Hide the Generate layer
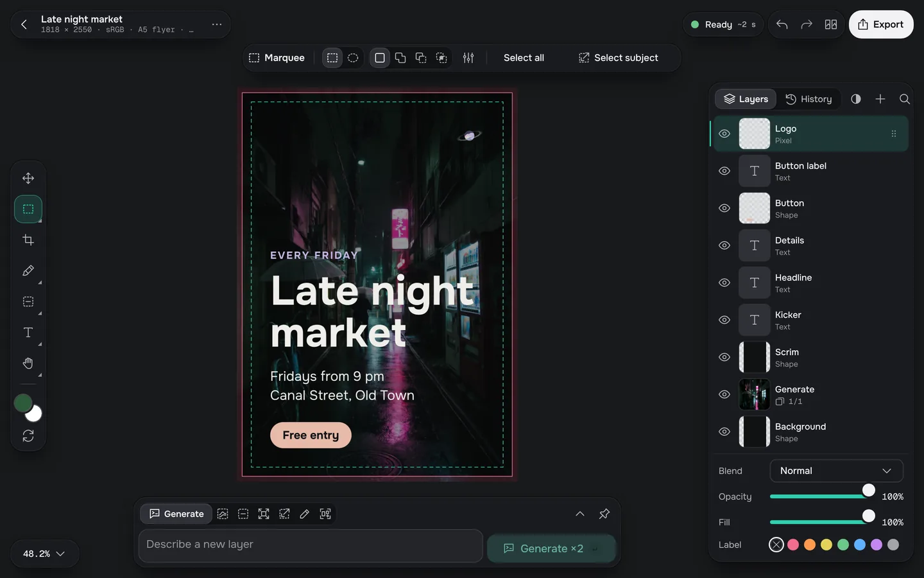924x578 pixels. pos(724,394)
